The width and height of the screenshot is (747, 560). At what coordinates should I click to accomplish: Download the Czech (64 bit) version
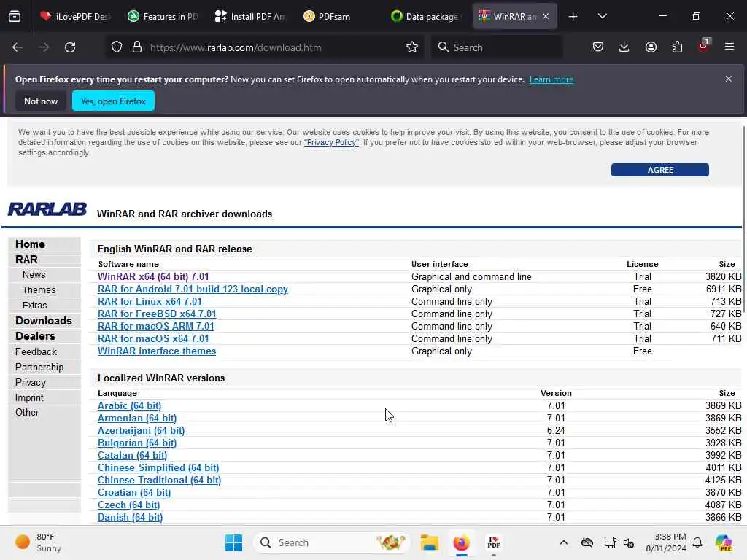coord(128,505)
